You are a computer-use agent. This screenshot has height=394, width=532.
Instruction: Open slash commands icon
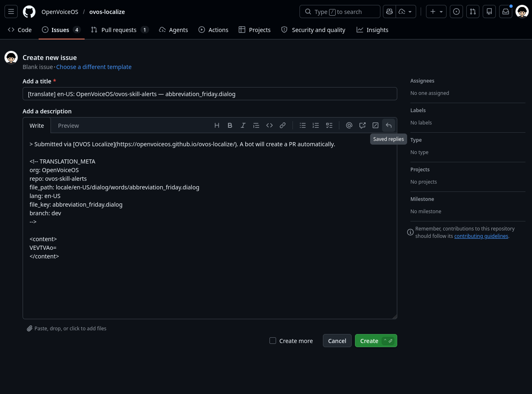[x=375, y=125]
